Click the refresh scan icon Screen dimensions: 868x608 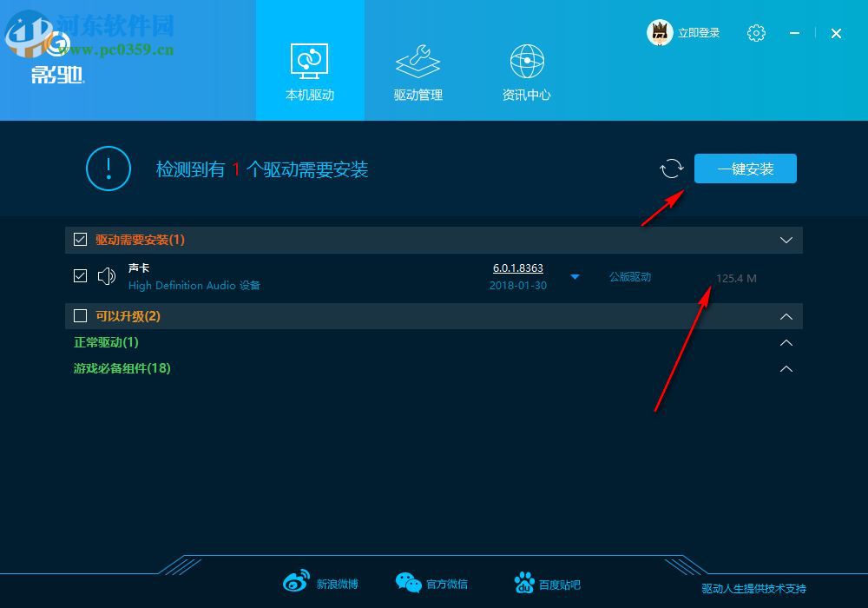[x=671, y=168]
